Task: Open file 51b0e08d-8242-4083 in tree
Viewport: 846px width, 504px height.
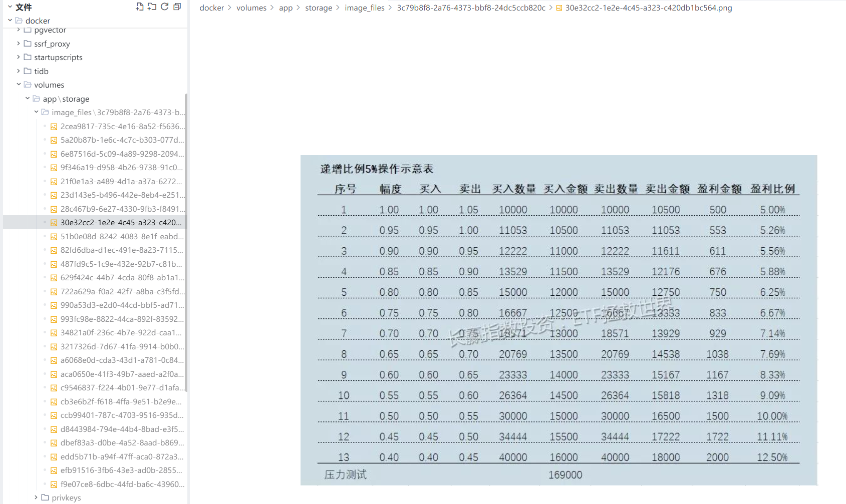Action: pyautogui.click(x=122, y=236)
